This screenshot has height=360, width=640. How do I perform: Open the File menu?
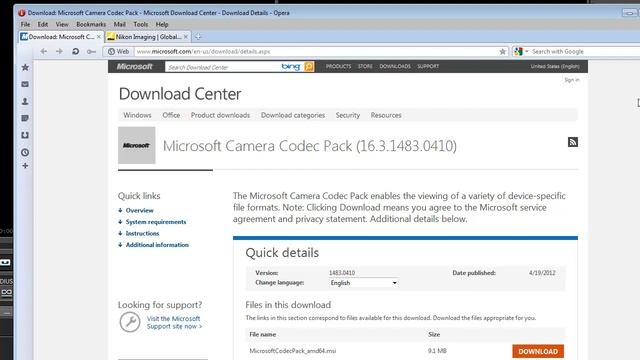point(25,24)
